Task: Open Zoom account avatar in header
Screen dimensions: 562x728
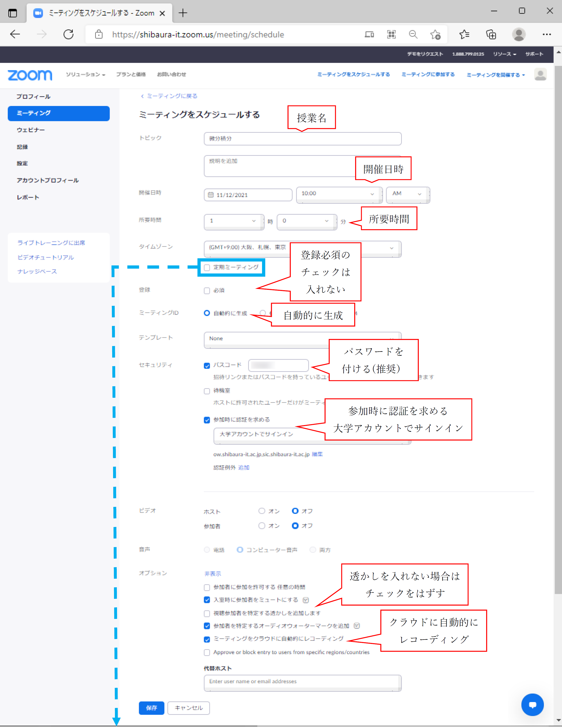Action: (540, 74)
